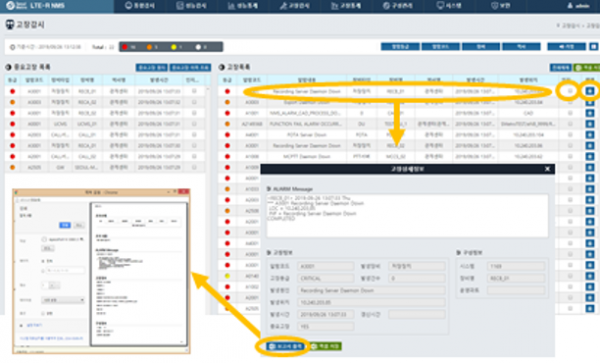Click the print preview page thumbnail
Viewport: 600px width, 363px height.
tap(139, 274)
